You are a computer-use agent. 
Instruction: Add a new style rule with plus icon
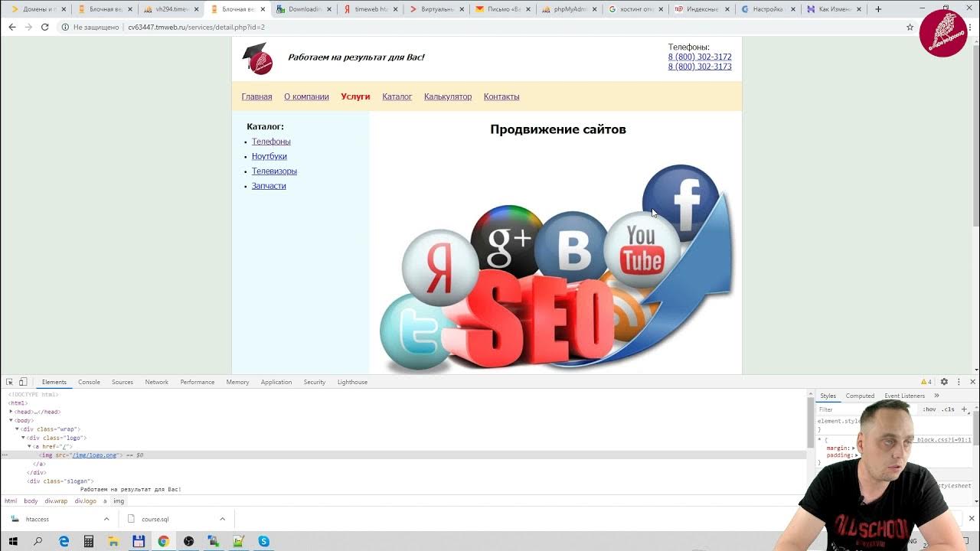coord(964,409)
